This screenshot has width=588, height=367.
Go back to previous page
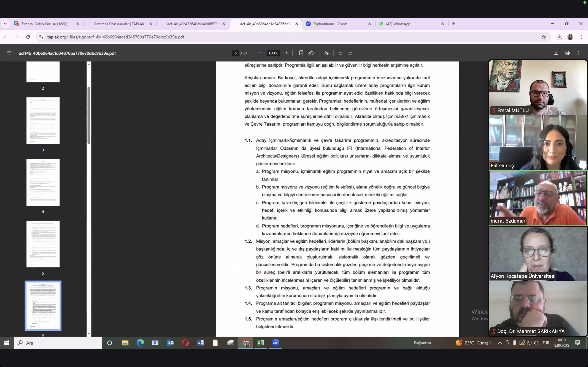pyautogui.click(x=6, y=37)
